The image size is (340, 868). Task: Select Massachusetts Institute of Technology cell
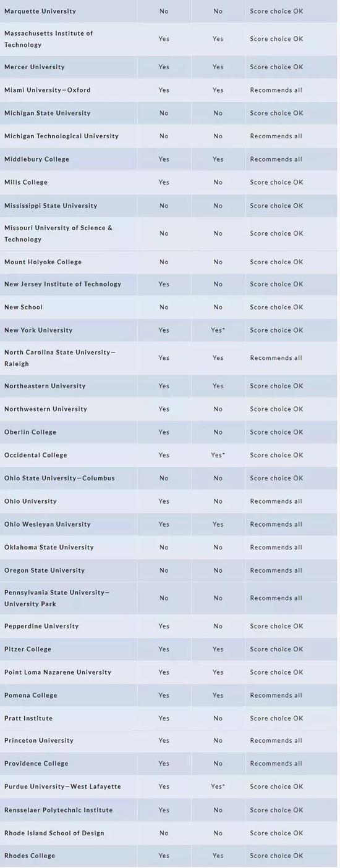point(49,39)
